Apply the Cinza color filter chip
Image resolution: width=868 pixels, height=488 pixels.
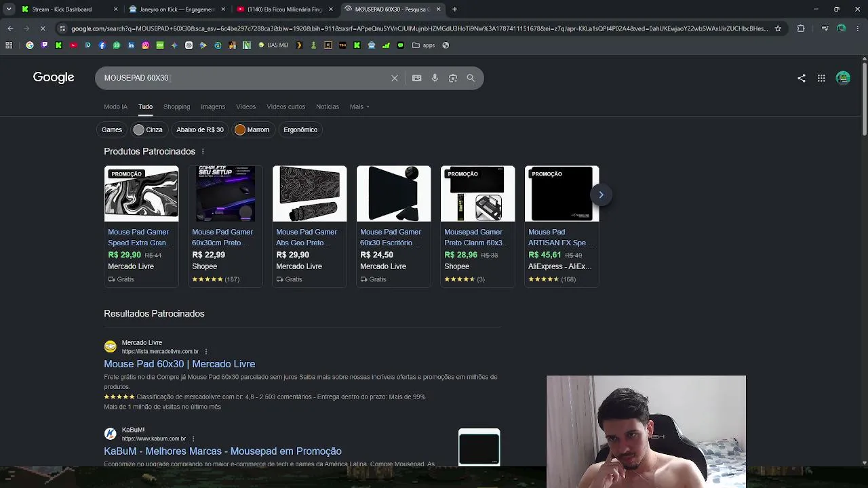pos(149,129)
